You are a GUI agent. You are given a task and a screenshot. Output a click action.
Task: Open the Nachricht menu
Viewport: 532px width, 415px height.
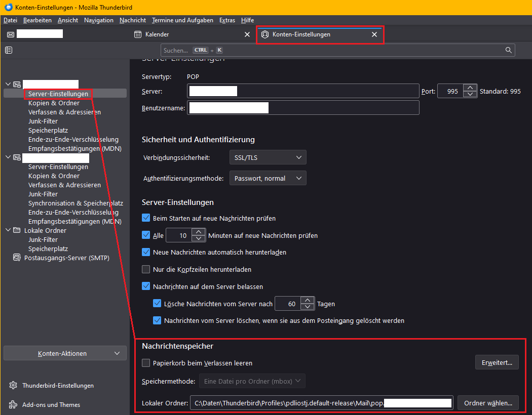click(133, 20)
